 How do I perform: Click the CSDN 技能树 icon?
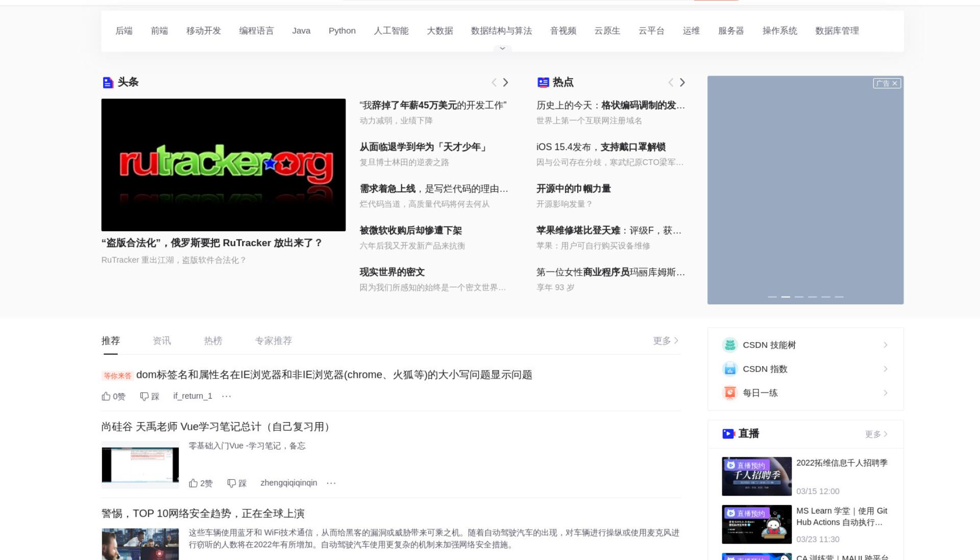click(730, 345)
